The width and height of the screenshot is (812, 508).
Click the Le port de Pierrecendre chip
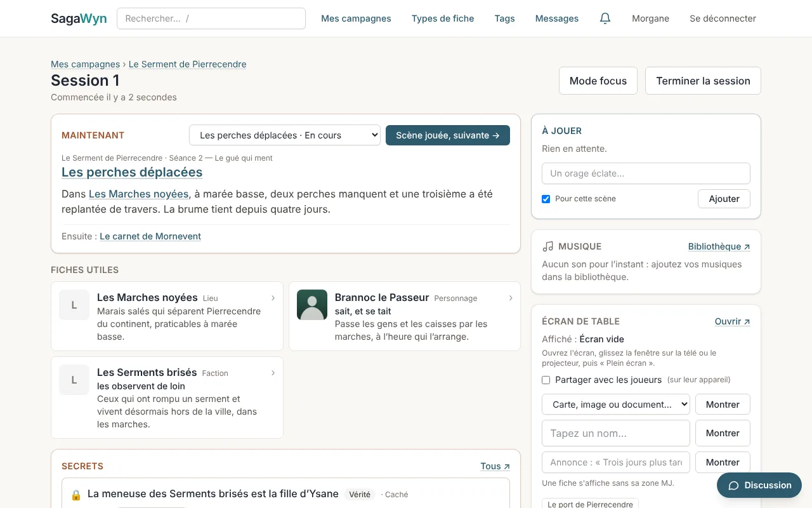tap(590, 504)
